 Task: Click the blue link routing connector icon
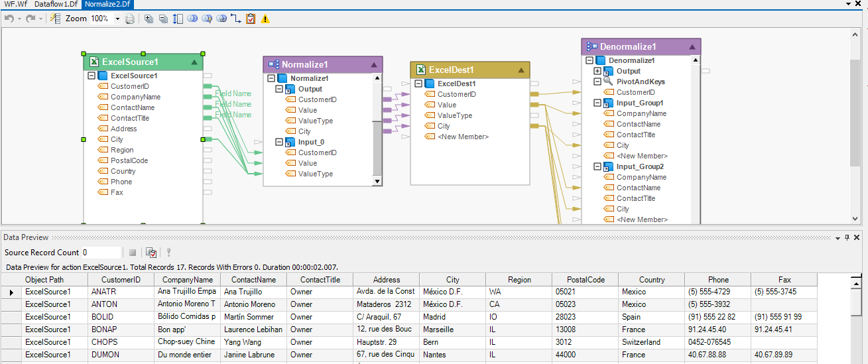[x=236, y=19]
